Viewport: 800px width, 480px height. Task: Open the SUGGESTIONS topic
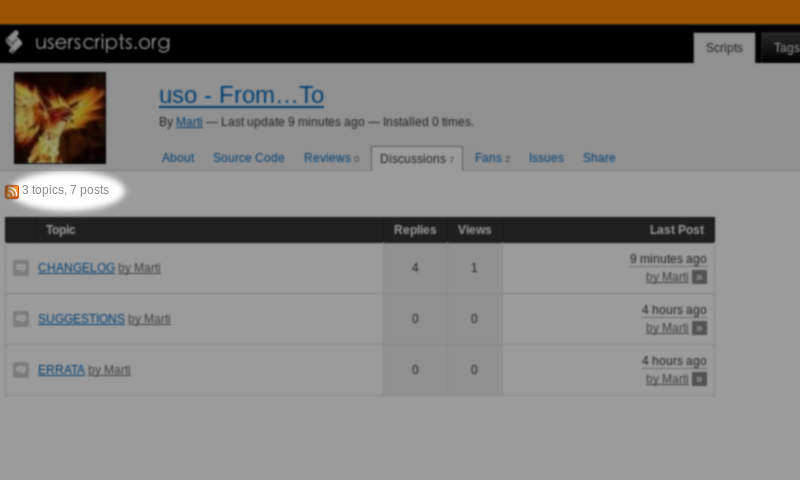81,319
